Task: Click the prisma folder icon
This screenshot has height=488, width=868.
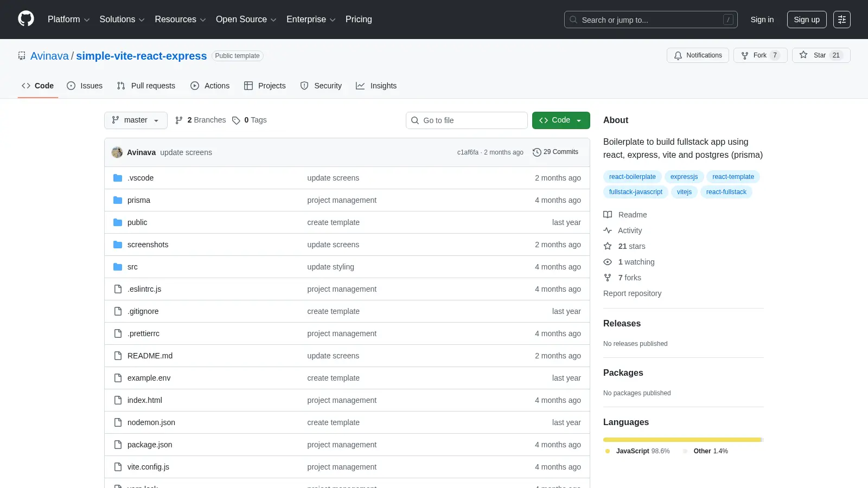Action: click(118, 200)
